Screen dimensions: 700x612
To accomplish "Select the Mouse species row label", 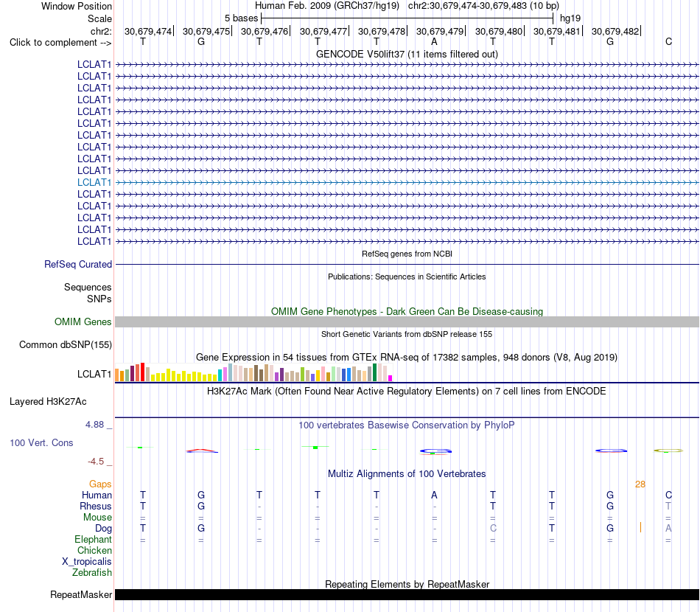I will pyautogui.click(x=97, y=517).
